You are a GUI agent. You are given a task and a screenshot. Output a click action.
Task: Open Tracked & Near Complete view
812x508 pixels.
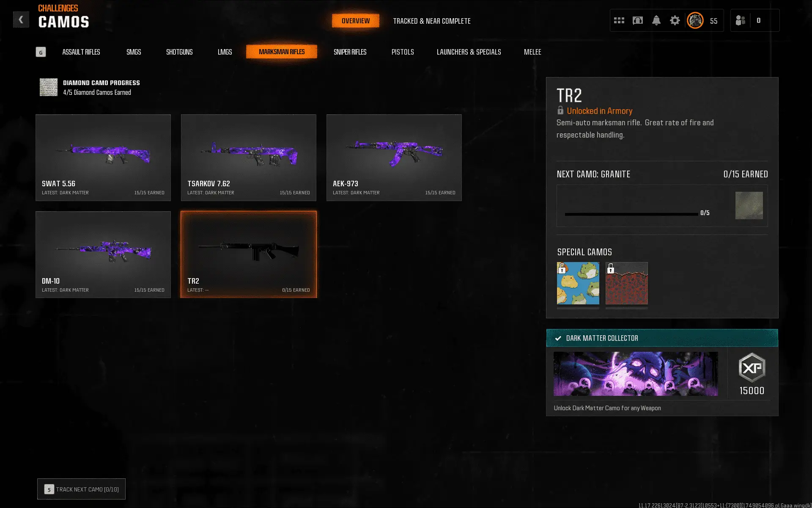(x=431, y=21)
